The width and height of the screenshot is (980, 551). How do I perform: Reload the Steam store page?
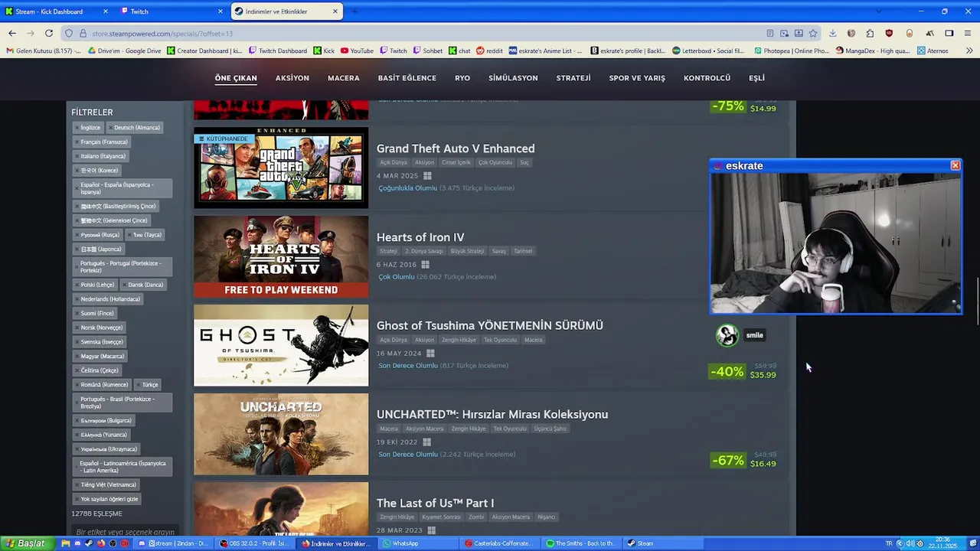click(49, 33)
